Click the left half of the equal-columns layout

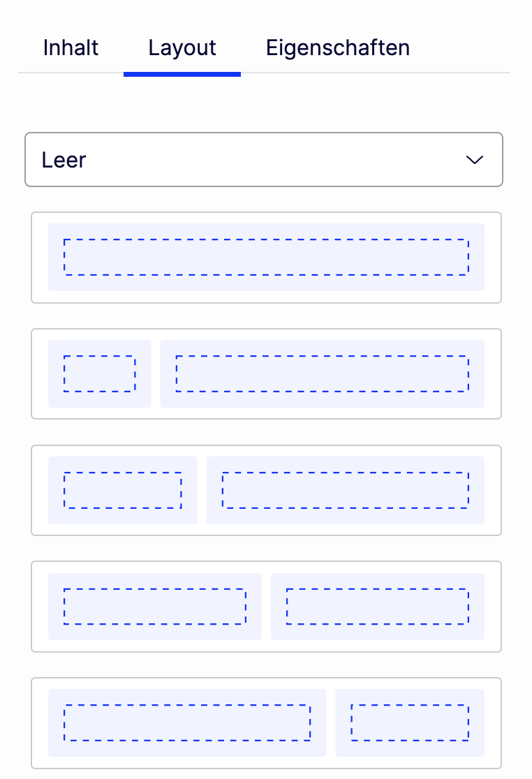(x=154, y=606)
